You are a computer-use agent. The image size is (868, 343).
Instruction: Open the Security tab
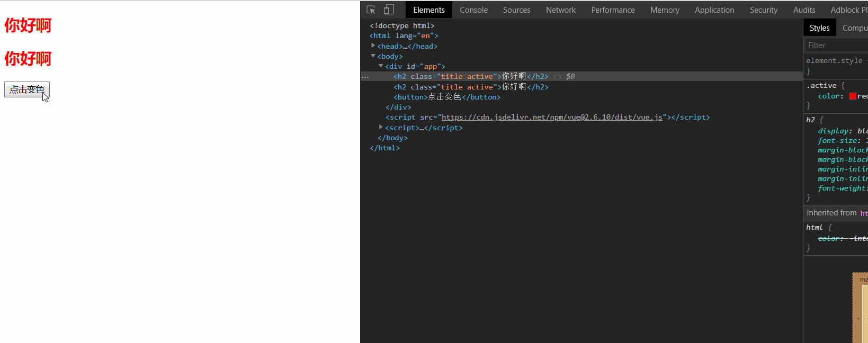[764, 10]
